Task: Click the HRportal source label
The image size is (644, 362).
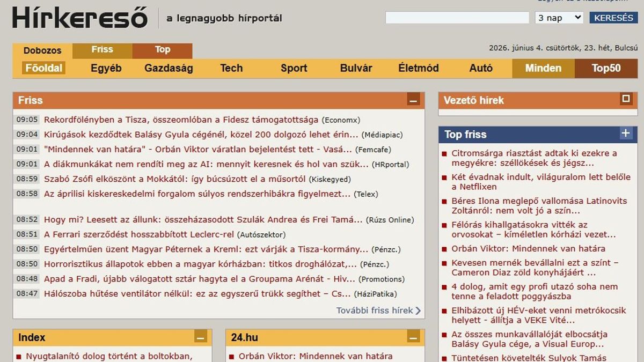Action: (x=390, y=165)
